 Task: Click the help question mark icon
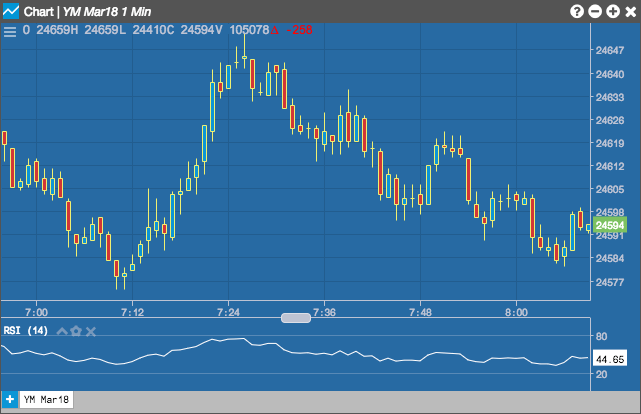[577, 11]
